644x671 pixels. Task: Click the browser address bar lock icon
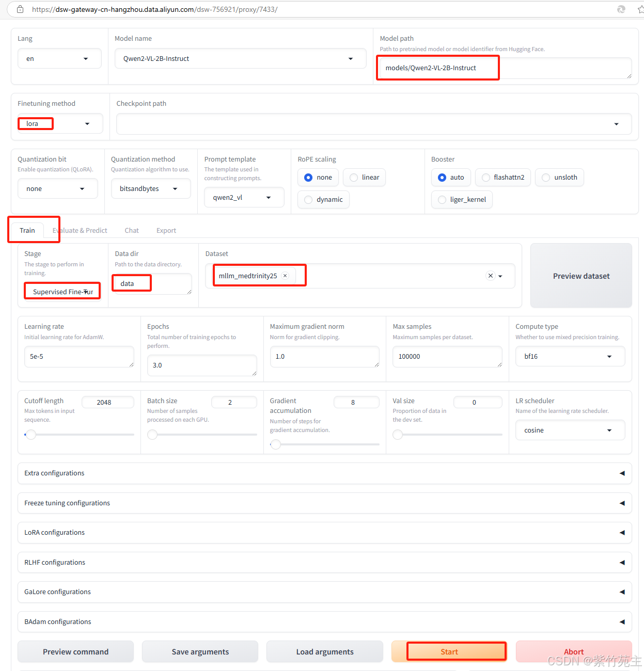point(20,9)
